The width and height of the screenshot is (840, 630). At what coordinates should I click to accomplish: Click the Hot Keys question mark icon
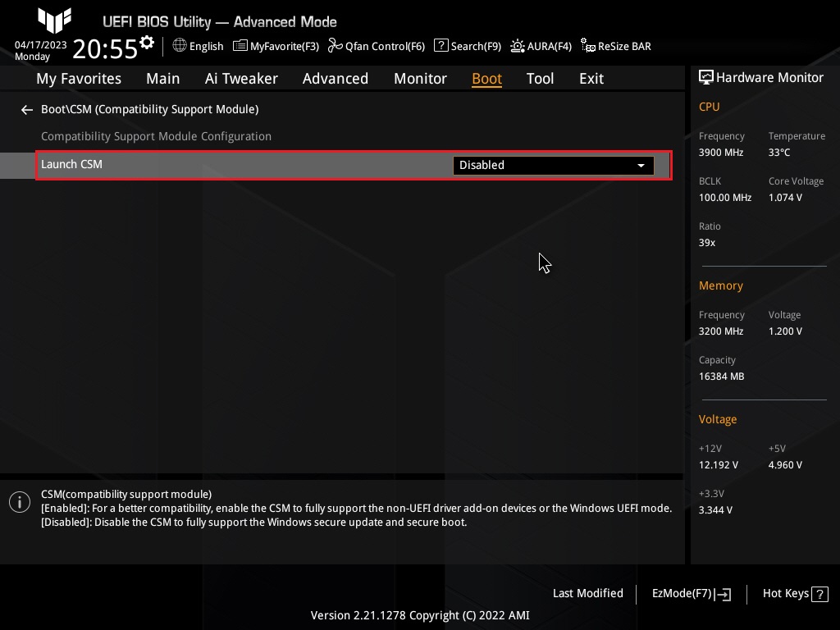pyautogui.click(x=819, y=594)
